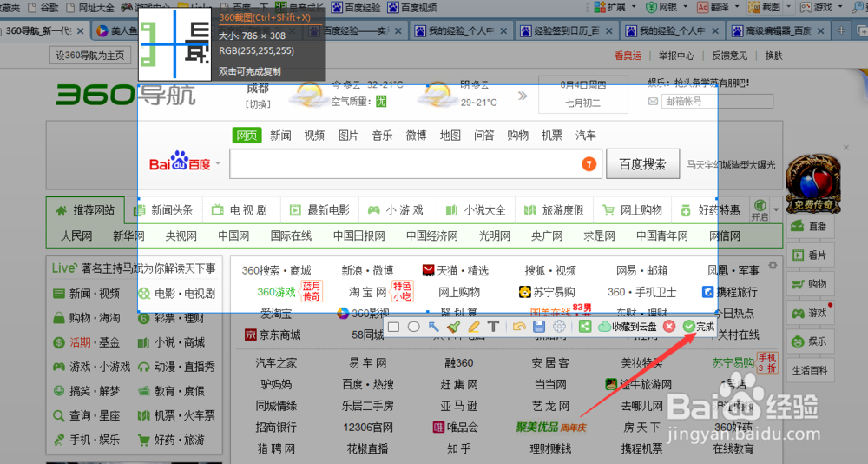
Task: Save screenshot to cloud drive 收藏到云盘
Action: 628,327
